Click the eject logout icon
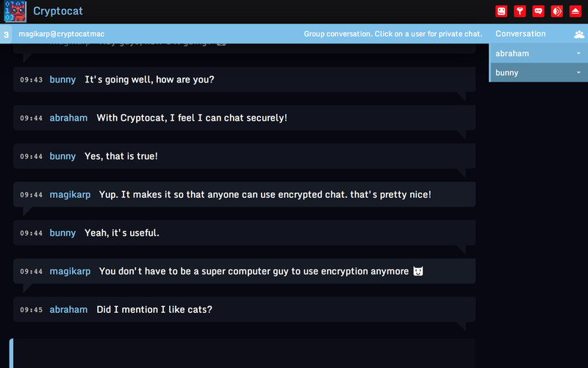This screenshot has width=588, height=368. pyautogui.click(x=575, y=11)
